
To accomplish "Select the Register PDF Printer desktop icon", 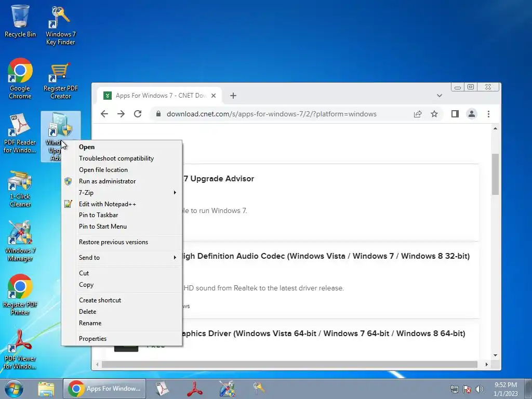I will coord(20,295).
